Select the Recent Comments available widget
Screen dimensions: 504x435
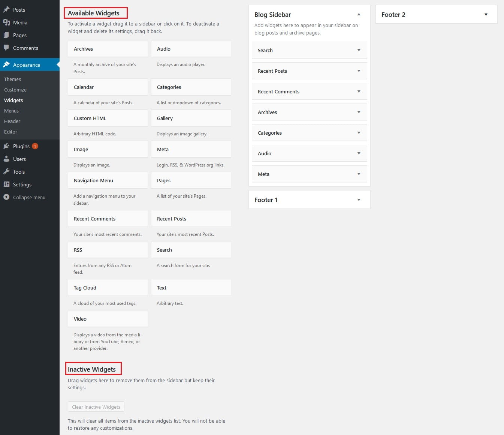pyautogui.click(x=108, y=219)
